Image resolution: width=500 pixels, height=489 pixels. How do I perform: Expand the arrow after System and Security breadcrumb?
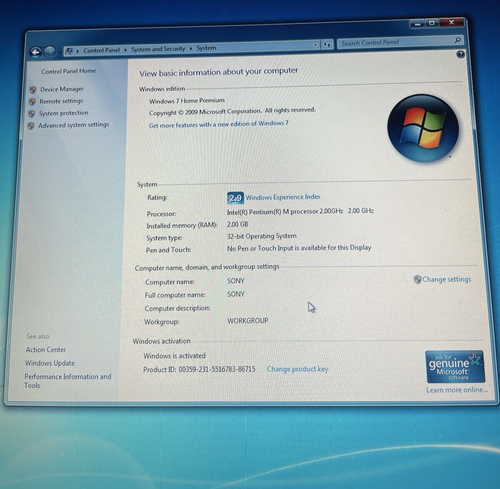pos(191,48)
